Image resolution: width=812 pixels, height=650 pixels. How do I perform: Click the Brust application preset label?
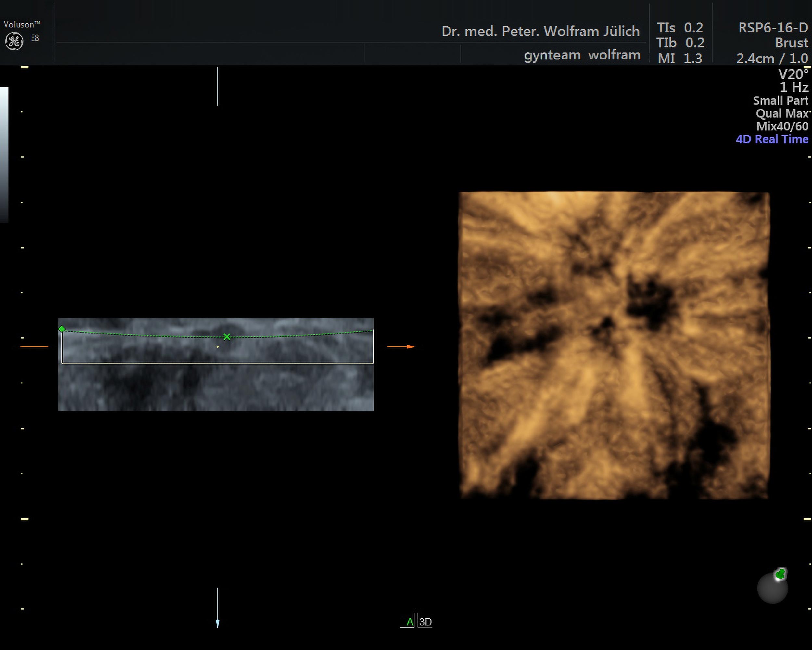tap(791, 43)
